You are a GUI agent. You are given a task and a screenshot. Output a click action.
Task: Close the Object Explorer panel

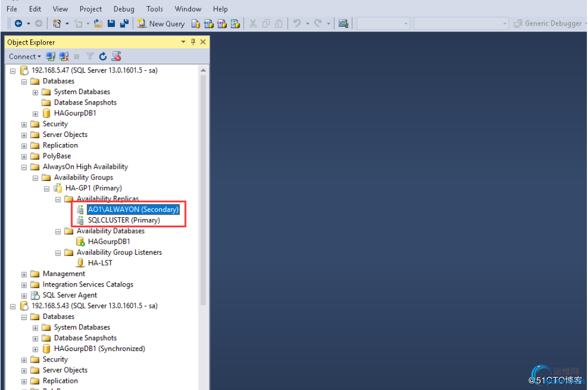[203, 42]
